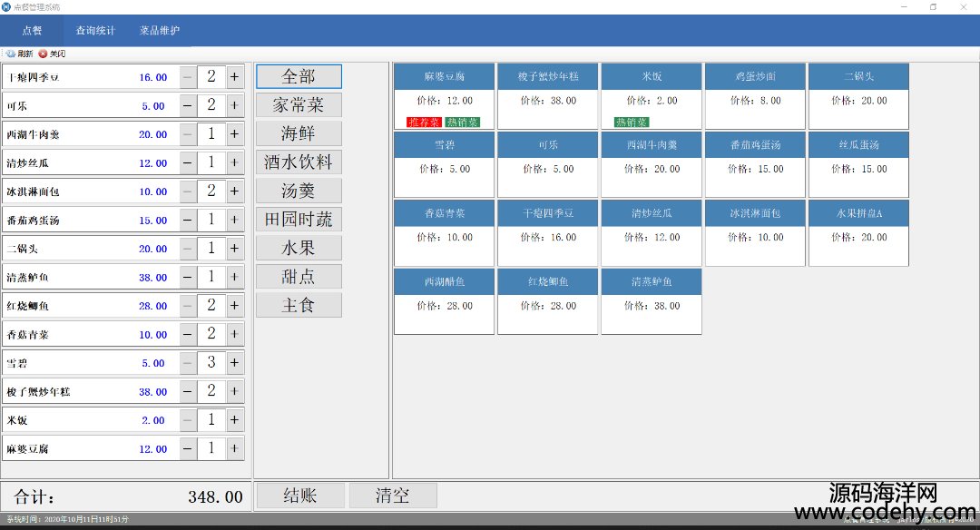The height and width of the screenshot is (530, 980).
Task: Click the 关闭 (close) toolbar icon
Action: point(44,54)
